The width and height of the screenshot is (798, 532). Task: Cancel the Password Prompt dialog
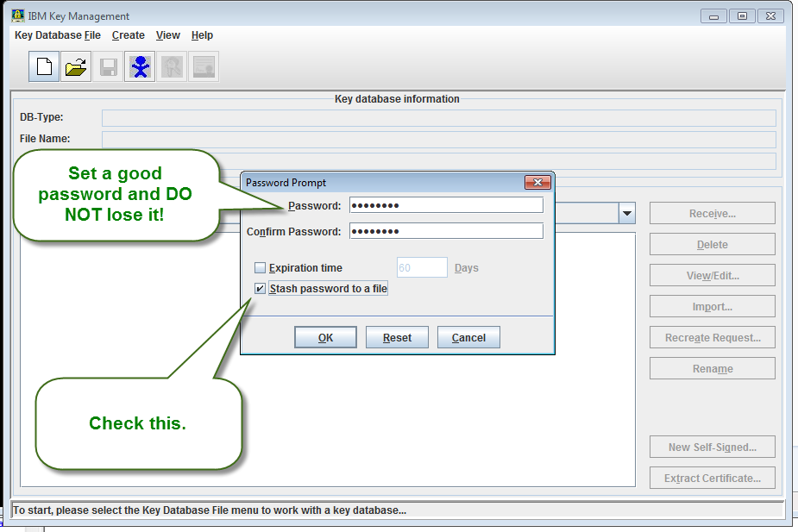(468, 337)
